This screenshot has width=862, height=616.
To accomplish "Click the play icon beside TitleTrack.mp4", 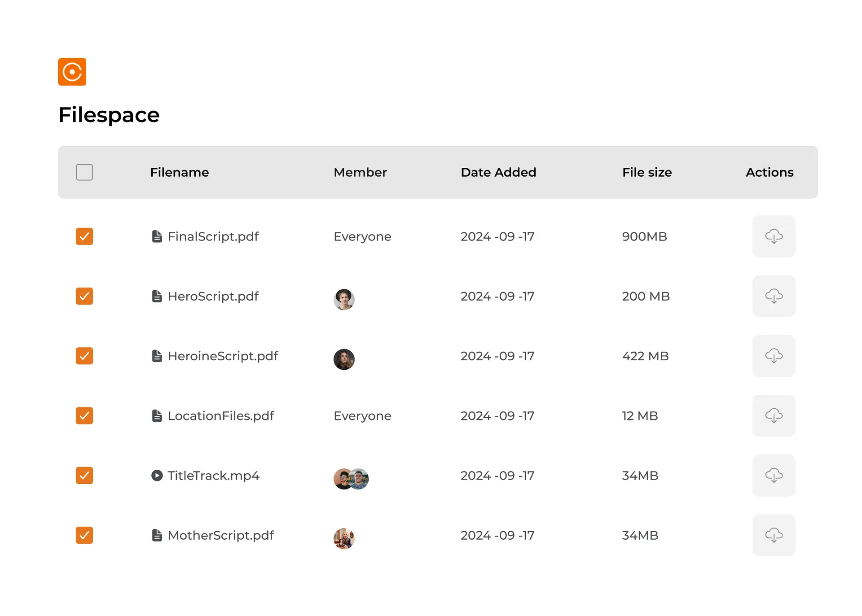I will [x=157, y=476].
